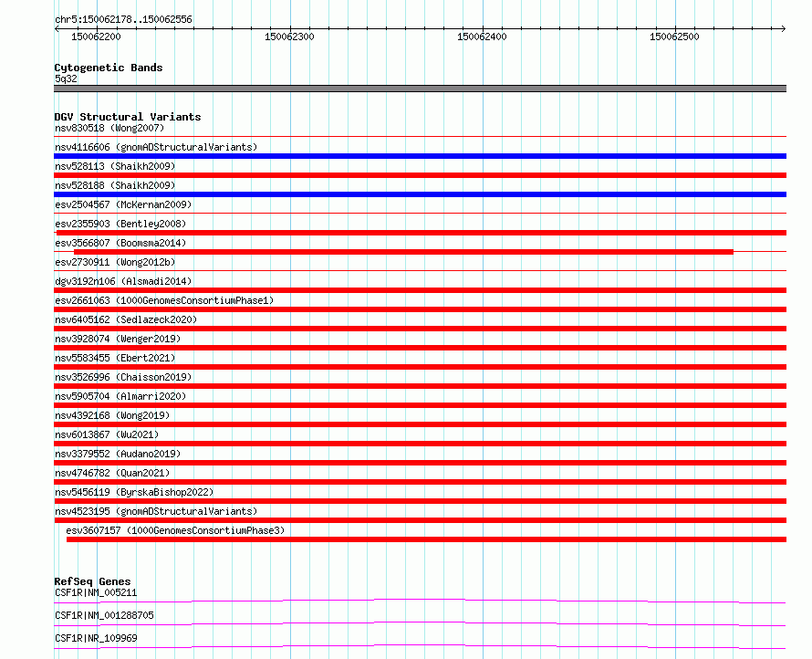Click the magenta line under CSF1R|NM_005211
Image resolution: width=812 pixels, height=659 pixels.
coord(420,601)
